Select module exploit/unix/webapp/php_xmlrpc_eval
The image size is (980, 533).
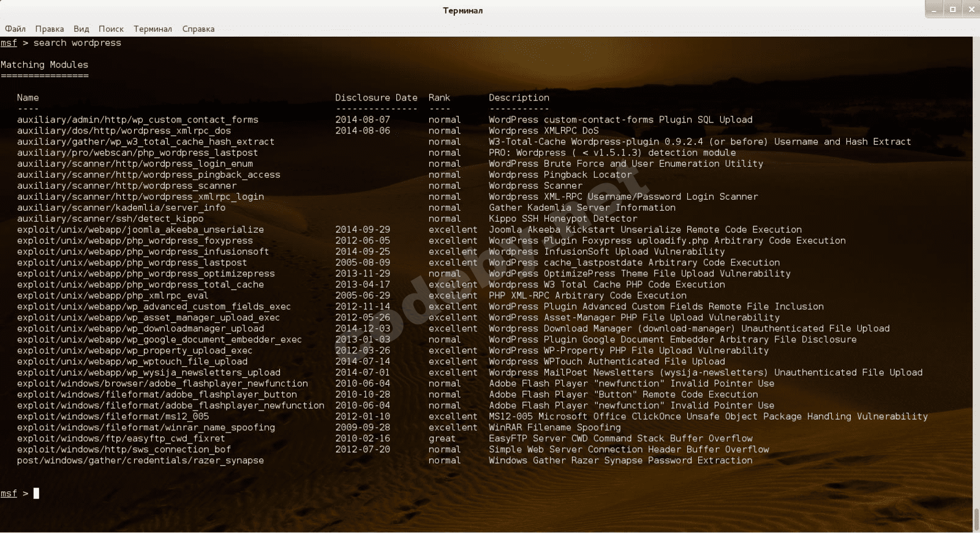(113, 297)
